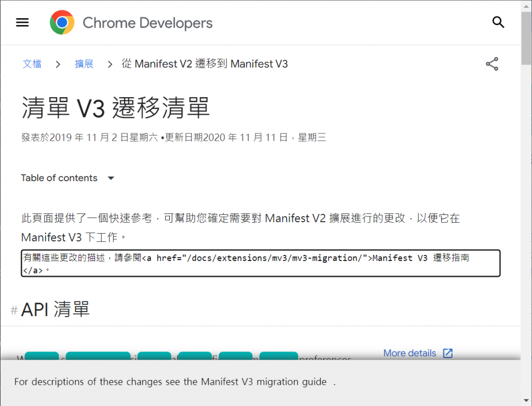Screen dimensions: 532x406
Task: Click the Chrome logo icon
Action: [x=62, y=22]
